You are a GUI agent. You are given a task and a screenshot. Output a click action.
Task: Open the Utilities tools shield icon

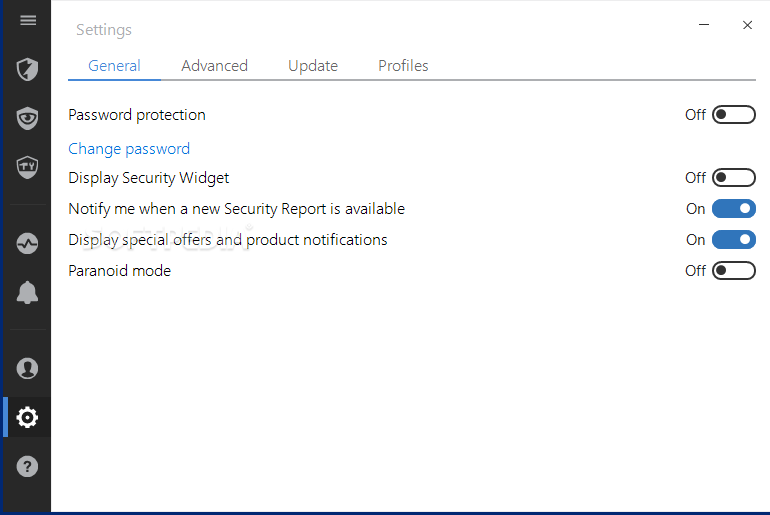pos(28,167)
